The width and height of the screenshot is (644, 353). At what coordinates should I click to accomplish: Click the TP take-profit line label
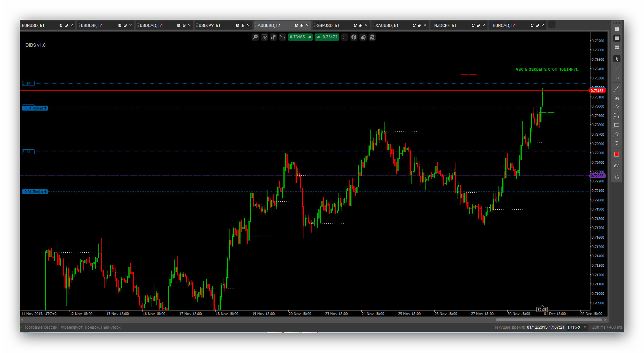click(28, 83)
